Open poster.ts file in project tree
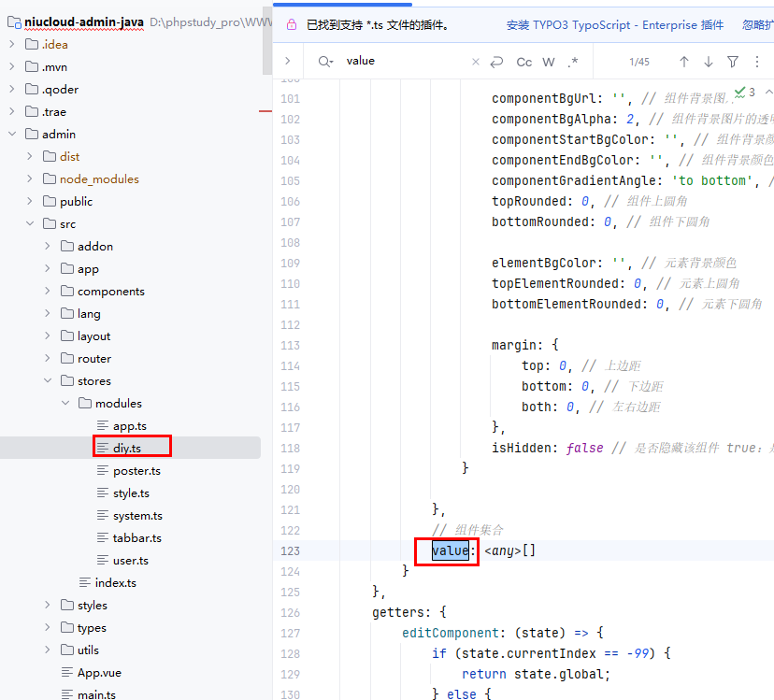 click(136, 471)
